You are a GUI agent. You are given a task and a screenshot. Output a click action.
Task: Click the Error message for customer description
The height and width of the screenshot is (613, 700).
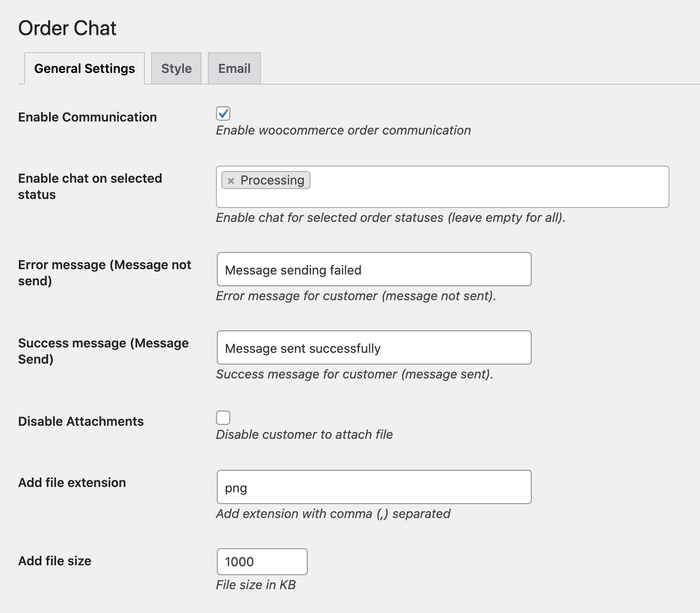[356, 296]
